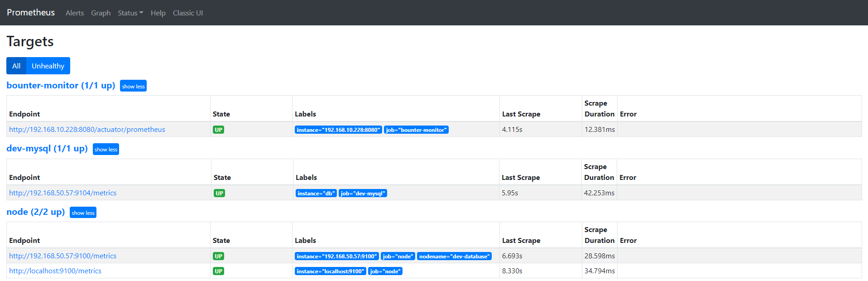This screenshot has width=868, height=281.
Task: Open the 192.168.50.57:9104 metrics endpoint
Action: pos(62,193)
